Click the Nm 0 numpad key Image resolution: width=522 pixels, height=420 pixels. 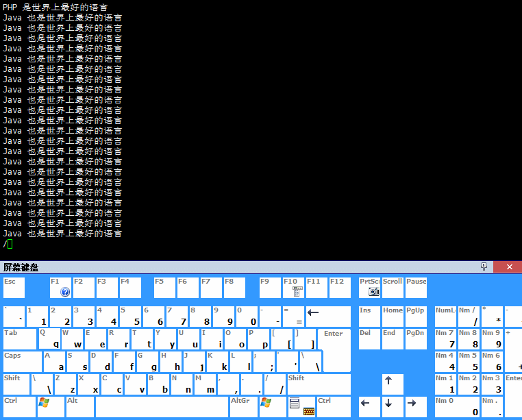(x=457, y=407)
